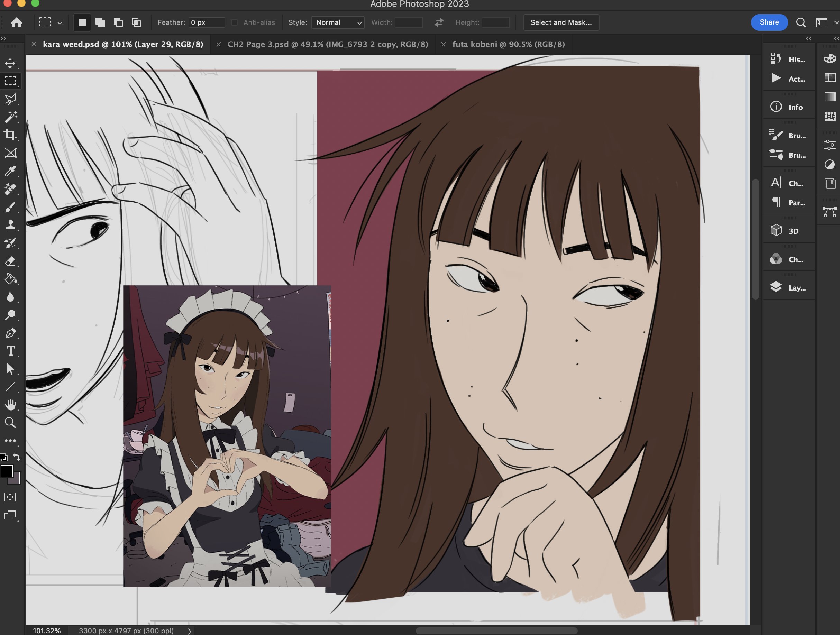This screenshot has height=635, width=840.
Task: Expand the tool preset picker arrow
Action: point(60,23)
